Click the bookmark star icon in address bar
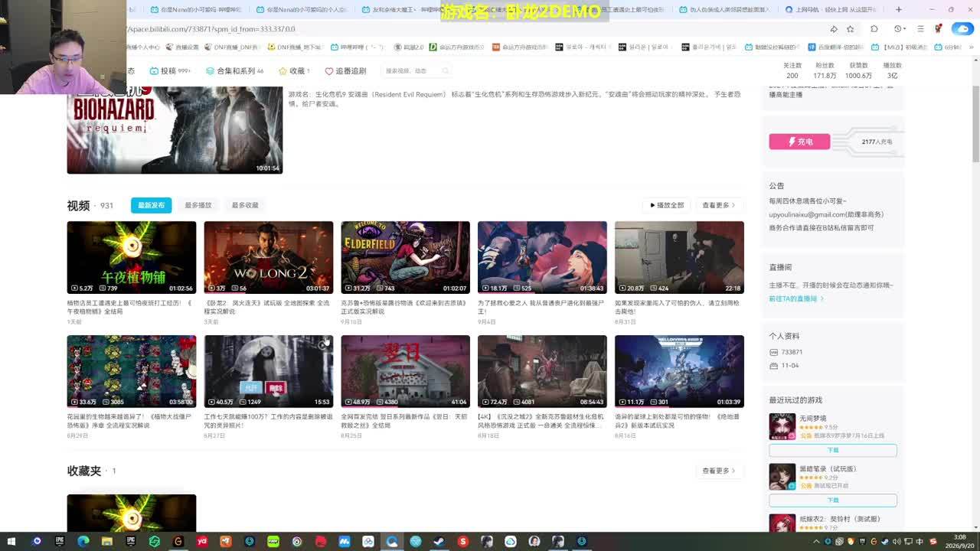 [850, 29]
